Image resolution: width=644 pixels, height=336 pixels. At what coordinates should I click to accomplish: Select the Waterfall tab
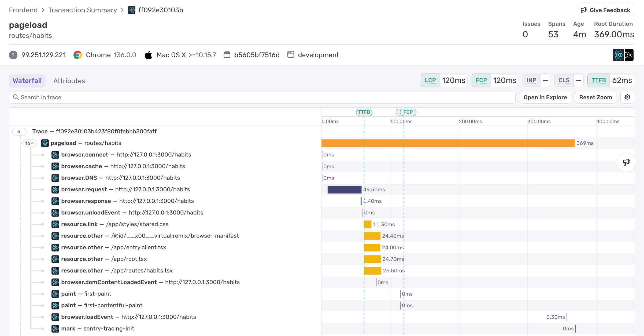coord(27,81)
